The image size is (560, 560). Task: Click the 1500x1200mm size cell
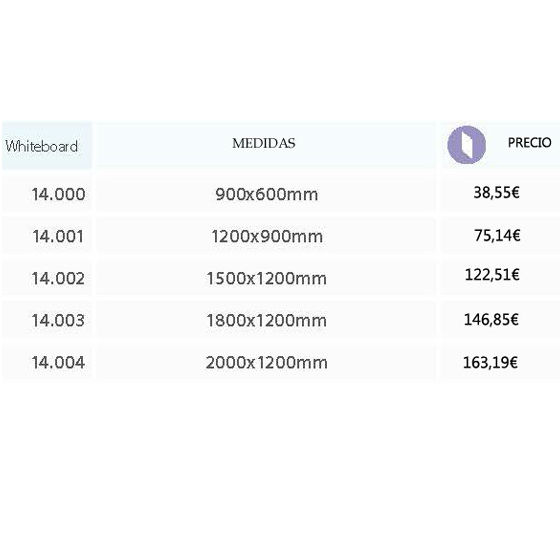(266, 279)
